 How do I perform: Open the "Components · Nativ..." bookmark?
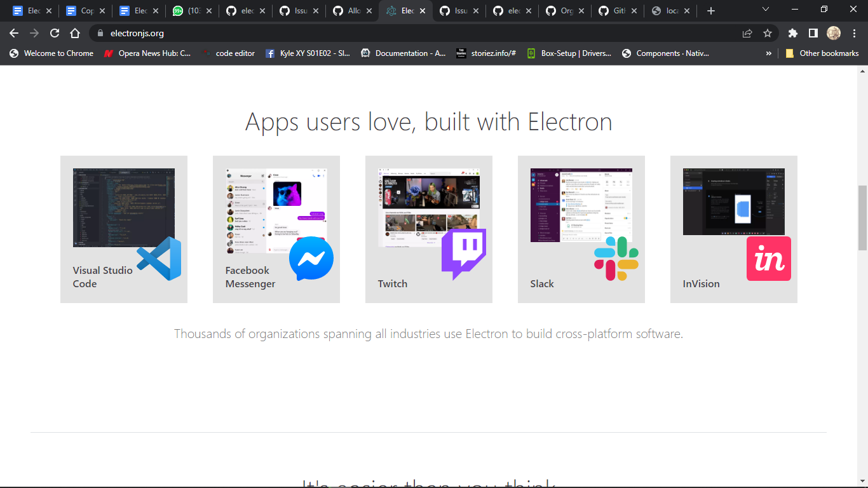(665, 53)
